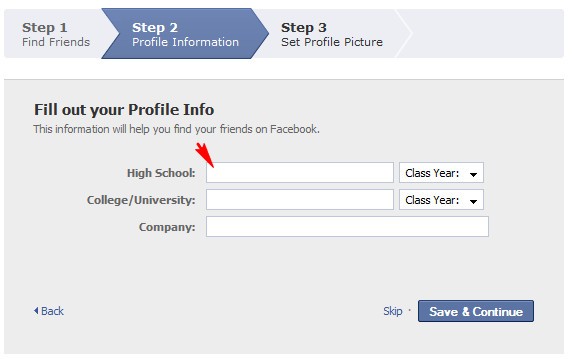Go Back to the previous step
Image resolution: width=574 pixels, height=361 pixels.
[x=49, y=311]
